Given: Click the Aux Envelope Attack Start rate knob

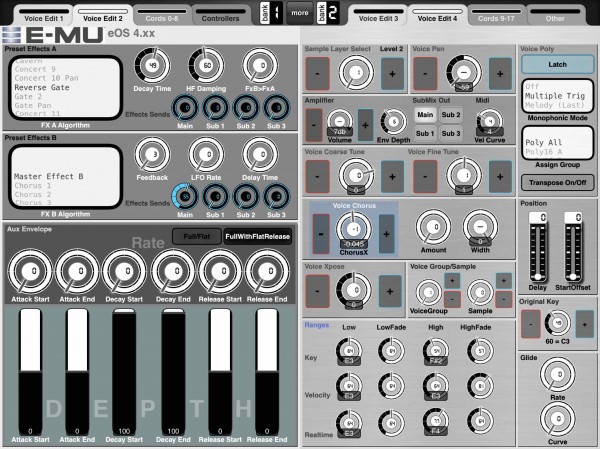Looking at the screenshot, I should tap(30, 271).
